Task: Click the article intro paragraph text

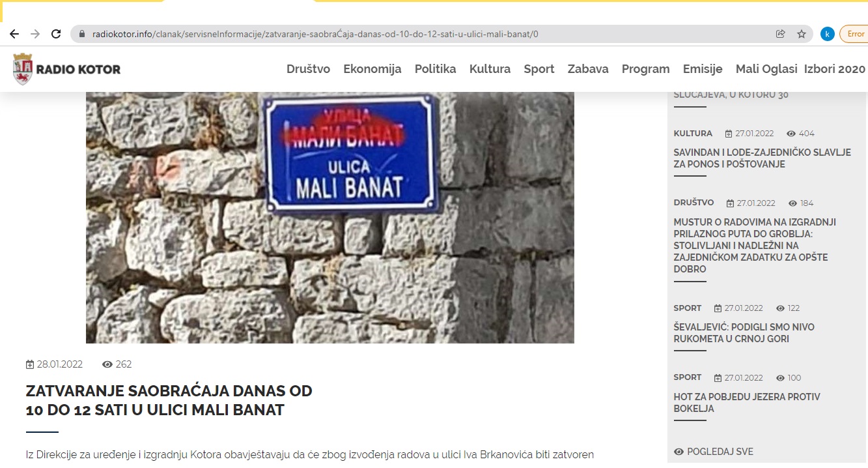Action: click(x=310, y=454)
